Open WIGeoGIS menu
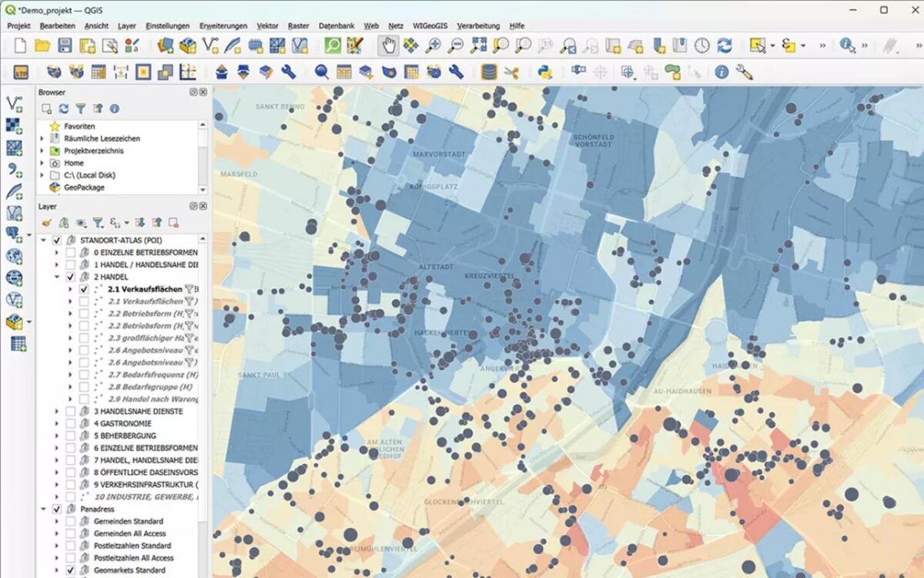This screenshot has width=924, height=578. coord(430,25)
